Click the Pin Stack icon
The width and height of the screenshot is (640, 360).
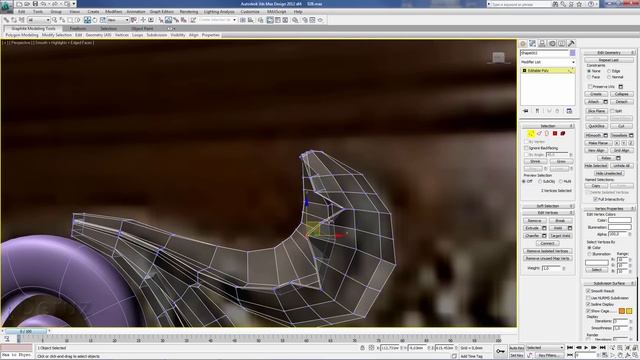(x=526, y=111)
